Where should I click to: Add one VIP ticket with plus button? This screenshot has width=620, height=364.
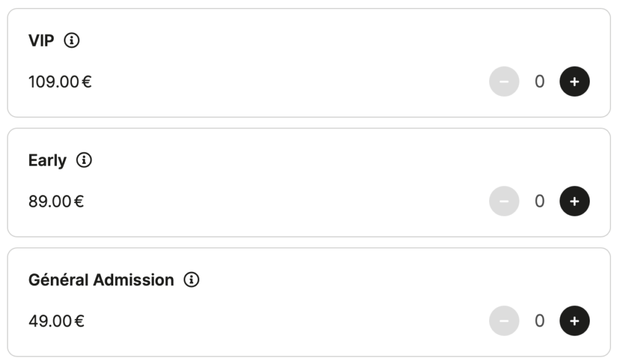click(574, 82)
